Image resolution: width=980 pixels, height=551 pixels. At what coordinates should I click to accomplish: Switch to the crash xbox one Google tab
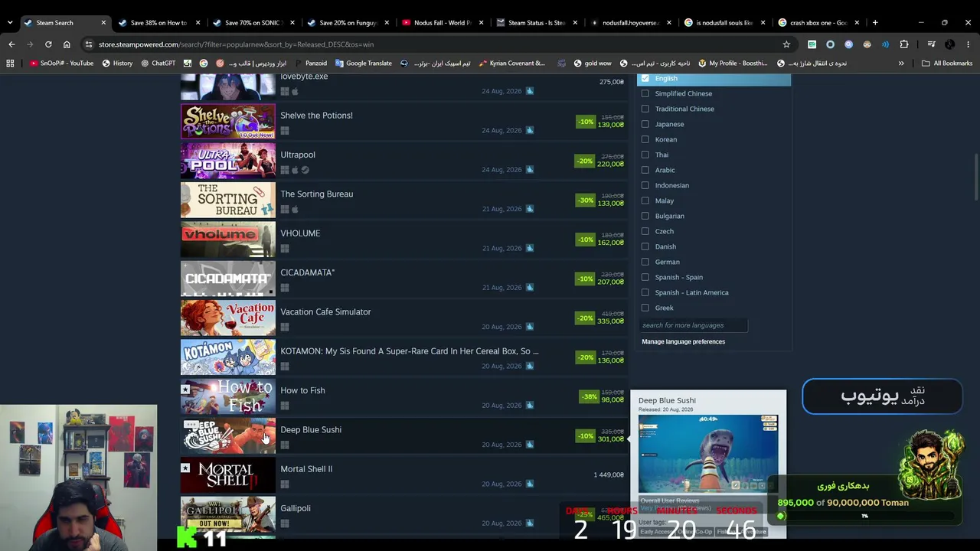pyautogui.click(x=818, y=22)
